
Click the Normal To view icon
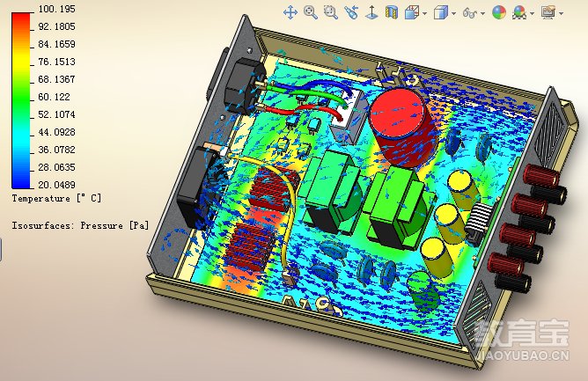tap(371, 12)
